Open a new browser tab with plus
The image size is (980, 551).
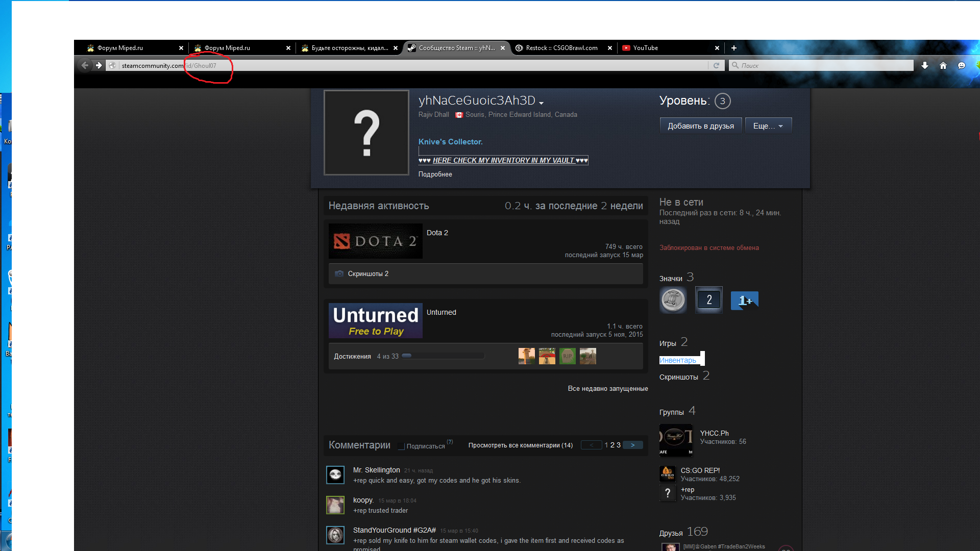tap(734, 48)
